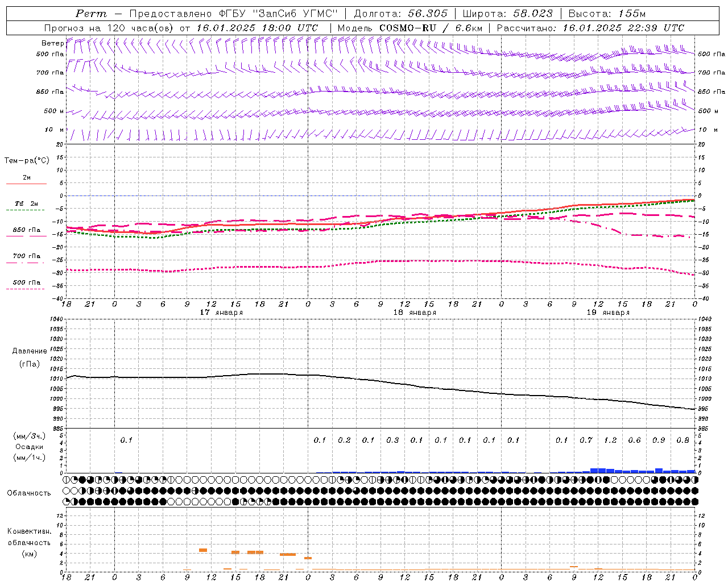This screenshot has height=582, width=728.
Task: Click the 0.8 precipitation value
Action: (683, 440)
